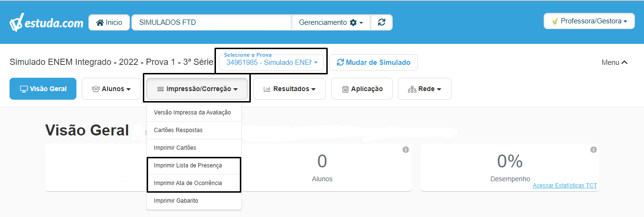
Task: Select Imprimir Lista de Presença
Action: pos(194,165)
